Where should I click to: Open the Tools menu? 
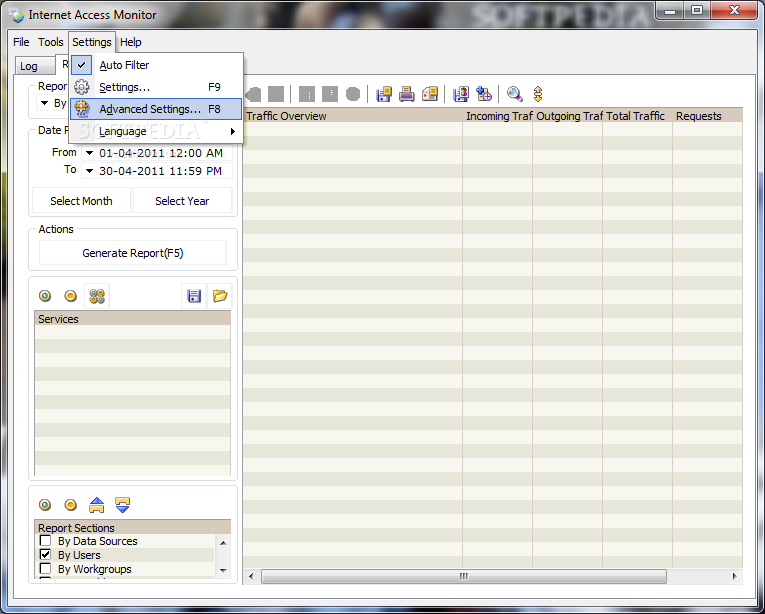pos(51,42)
